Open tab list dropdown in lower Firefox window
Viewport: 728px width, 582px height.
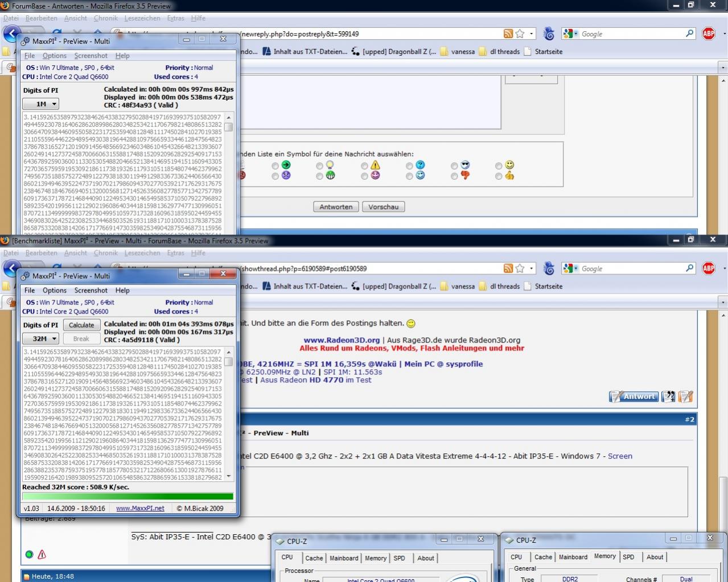pos(723,302)
